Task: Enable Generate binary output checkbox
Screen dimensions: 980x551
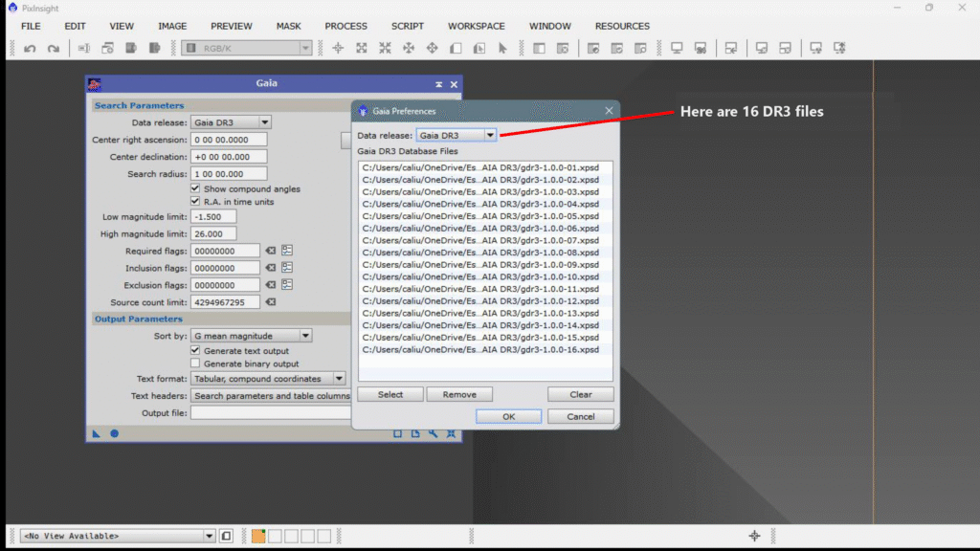Action: pos(195,363)
